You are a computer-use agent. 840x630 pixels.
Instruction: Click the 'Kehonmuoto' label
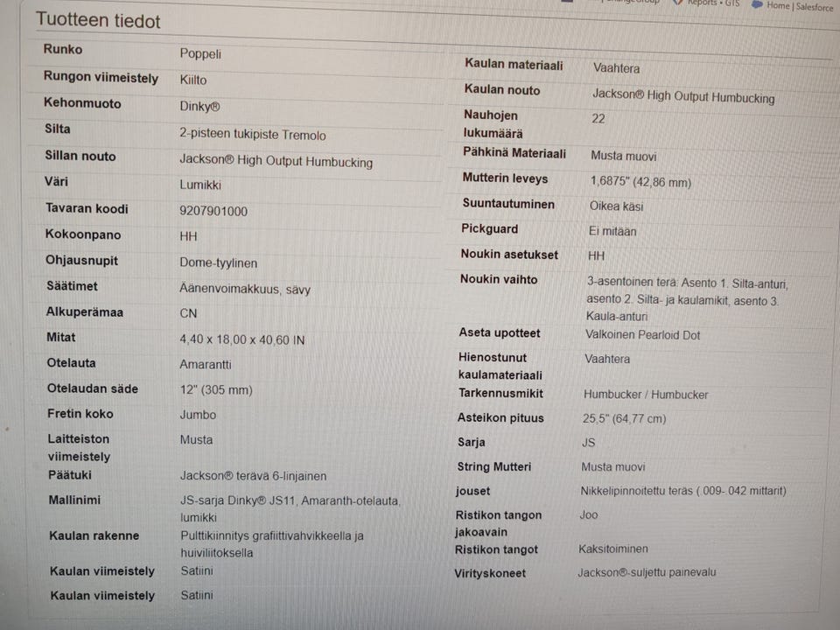(82, 103)
